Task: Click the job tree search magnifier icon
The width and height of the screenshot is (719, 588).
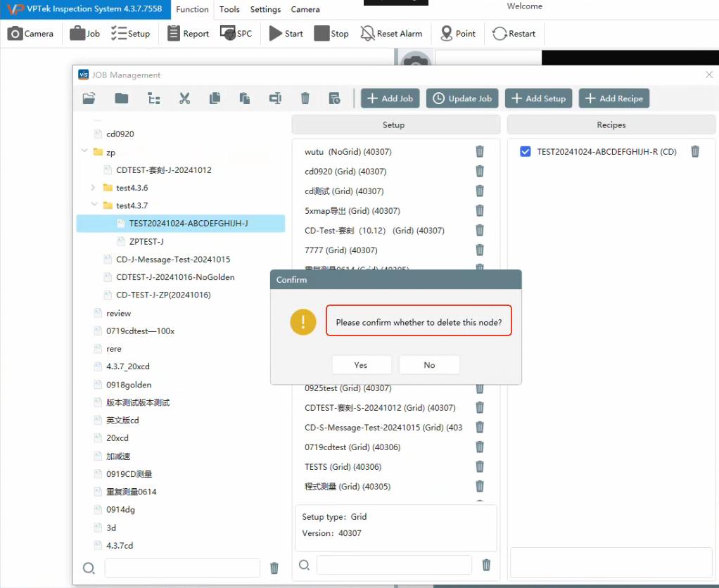Action: point(89,568)
